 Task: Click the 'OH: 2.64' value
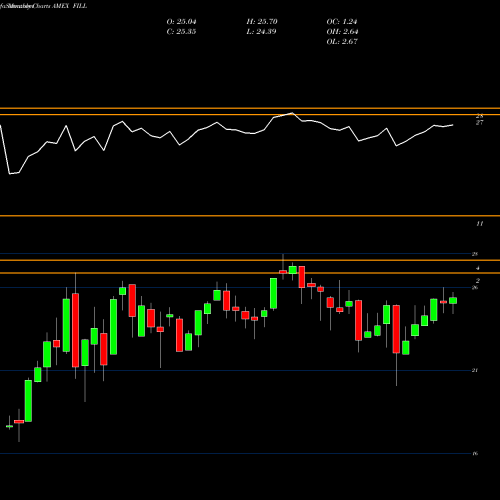pos(342,32)
